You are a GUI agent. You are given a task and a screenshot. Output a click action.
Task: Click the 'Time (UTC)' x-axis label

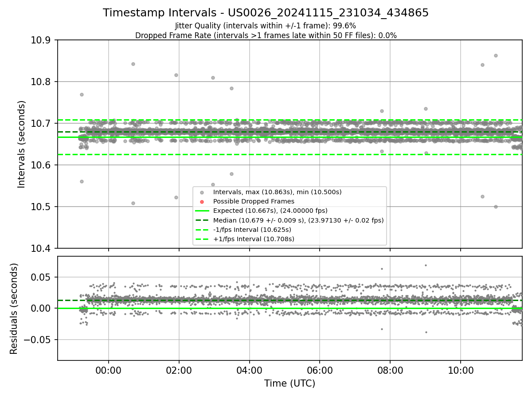coord(289,383)
